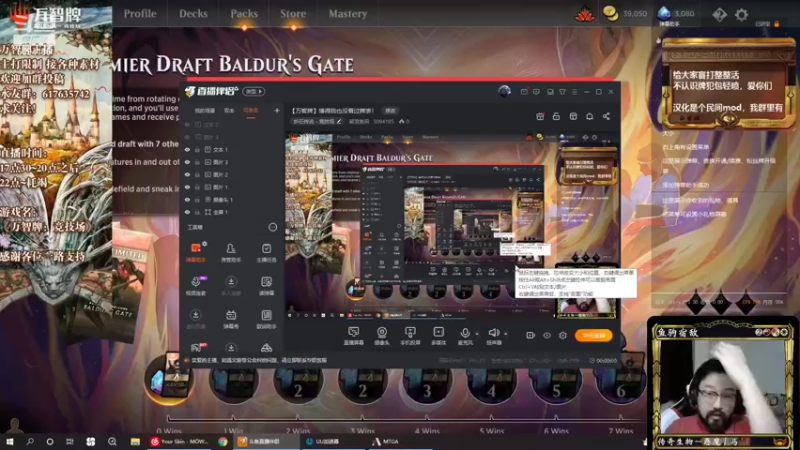Click the pill button beside the streaming app logo
This screenshot has height=450, width=800.
coord(254,91)
